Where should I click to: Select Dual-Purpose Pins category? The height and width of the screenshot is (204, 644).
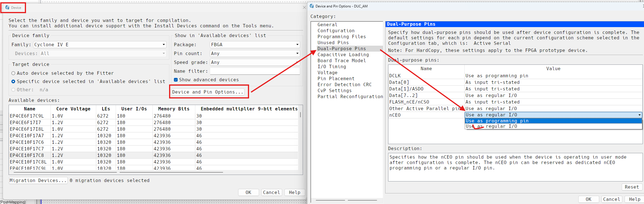(342, 49)
